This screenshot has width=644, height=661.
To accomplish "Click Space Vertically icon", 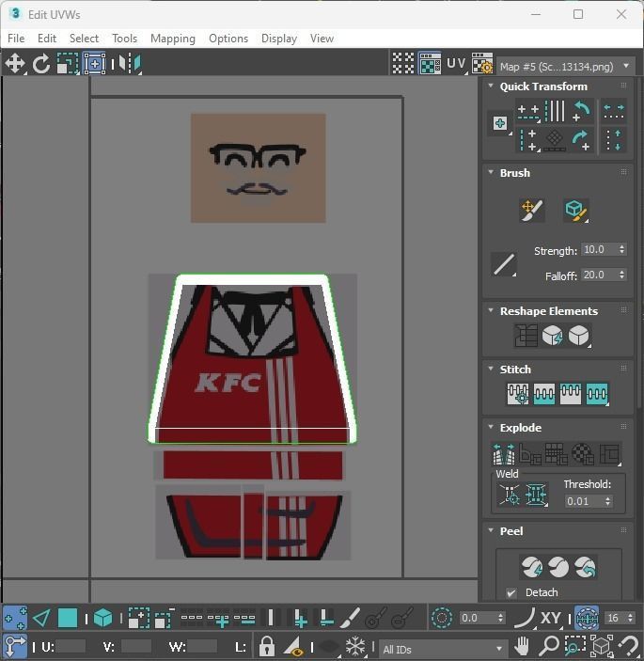I will coord(614,140).
